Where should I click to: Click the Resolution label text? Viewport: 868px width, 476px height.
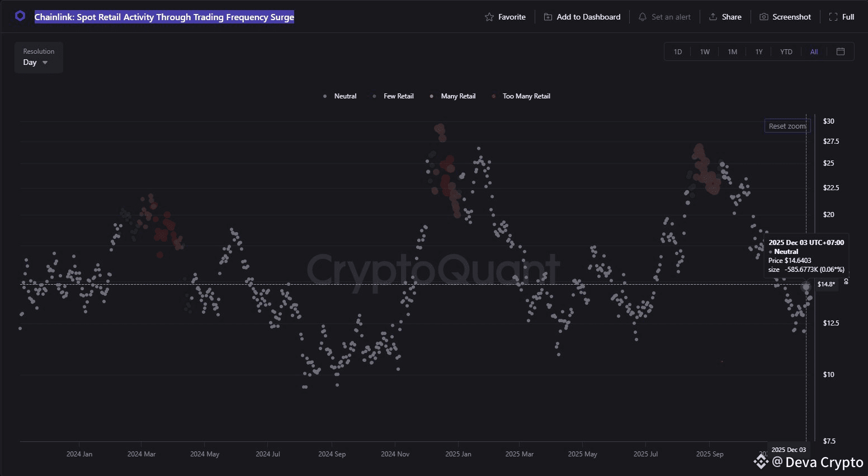tap(39, 51)
